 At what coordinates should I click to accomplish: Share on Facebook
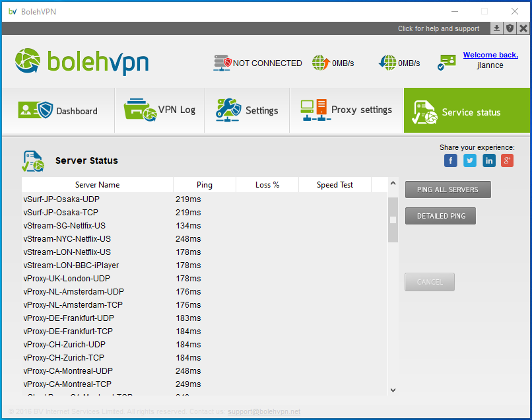coord(451,160)
